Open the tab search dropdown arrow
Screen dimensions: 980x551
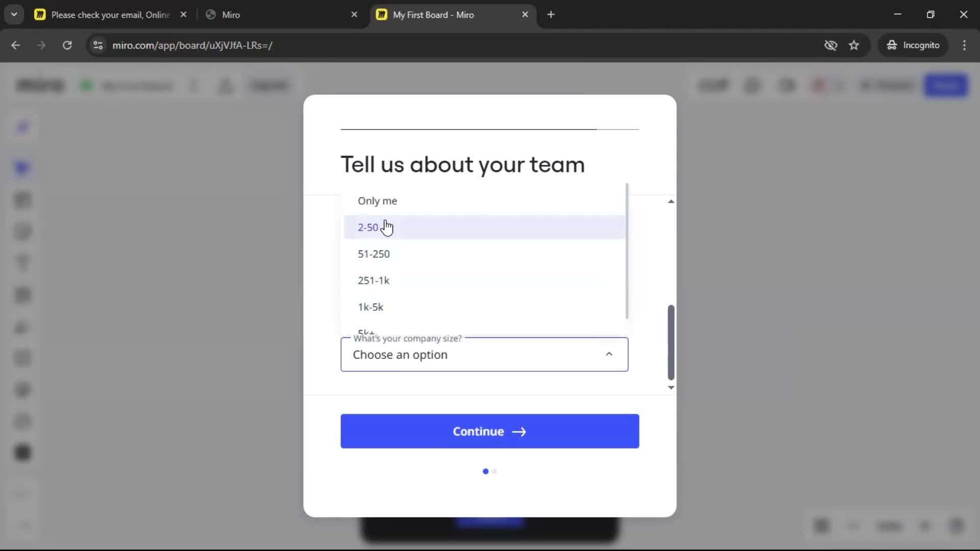pos(14,15)
